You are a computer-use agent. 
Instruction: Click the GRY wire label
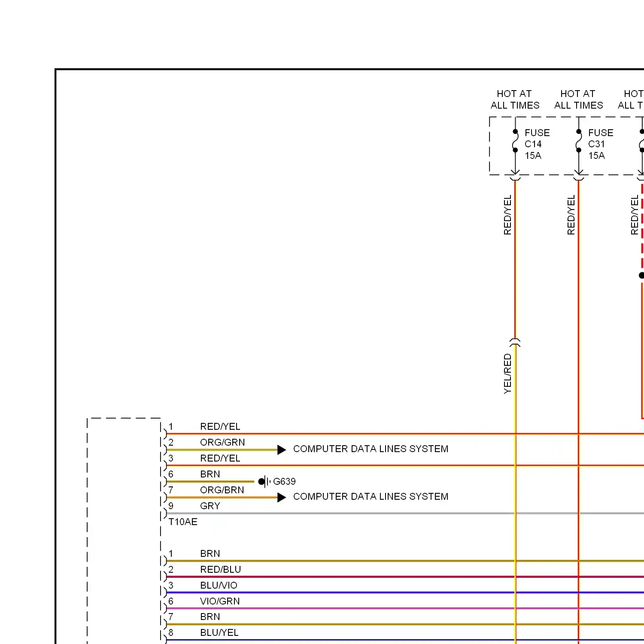pyautogui.click(x=210, y=506)
